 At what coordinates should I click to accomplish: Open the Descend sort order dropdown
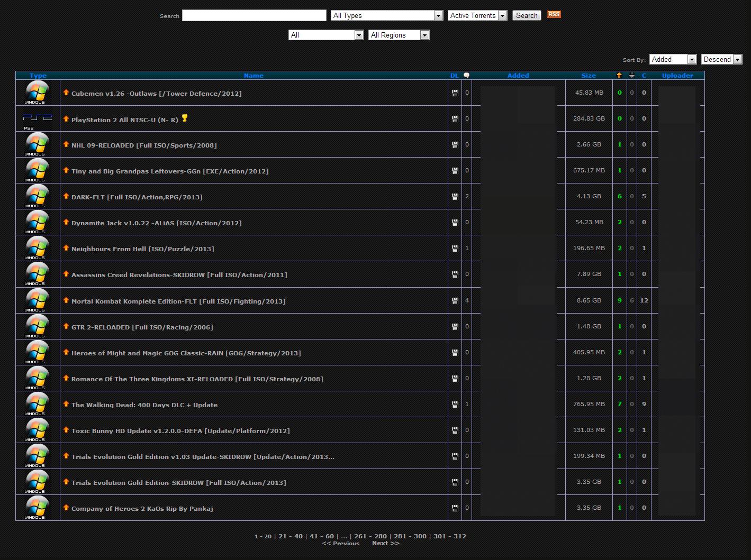coord(721,59)
